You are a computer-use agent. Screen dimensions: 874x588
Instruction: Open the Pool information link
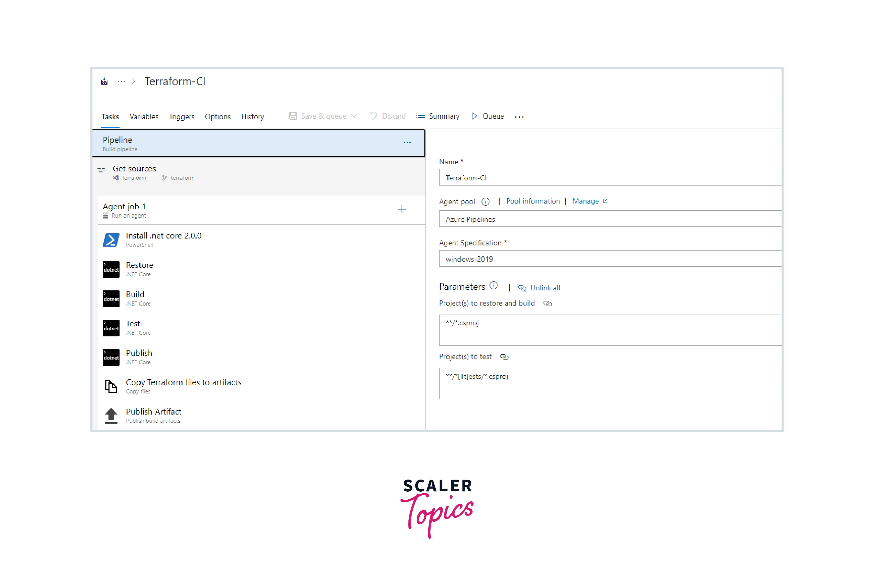tap(533, 201)
